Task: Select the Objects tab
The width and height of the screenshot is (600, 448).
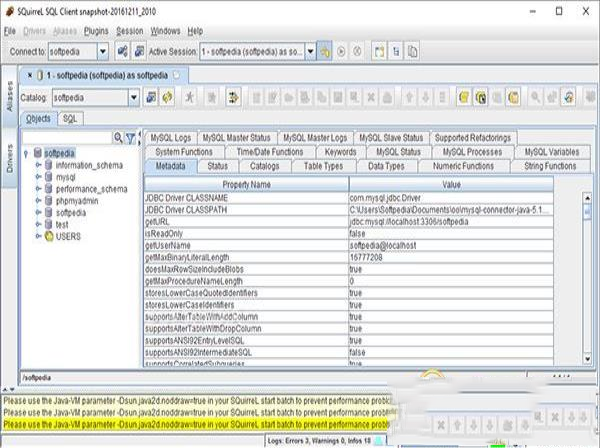Action: tap(38, 119)
